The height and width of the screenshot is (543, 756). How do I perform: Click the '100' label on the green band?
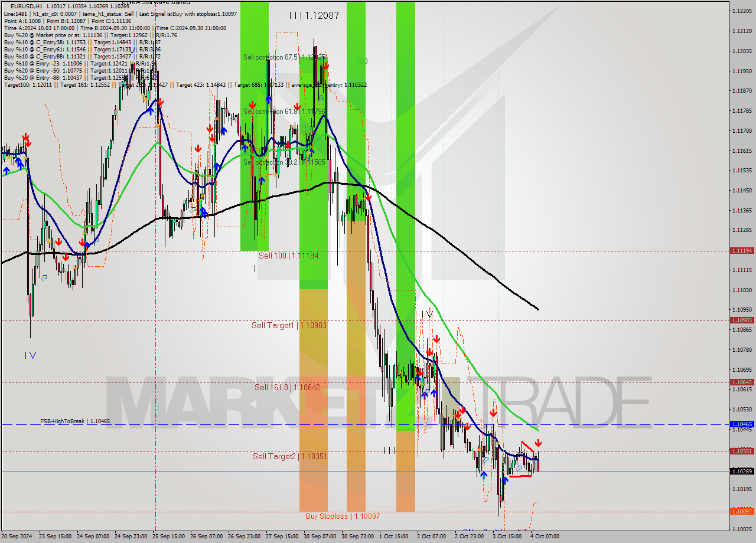[x=361, y=61]
